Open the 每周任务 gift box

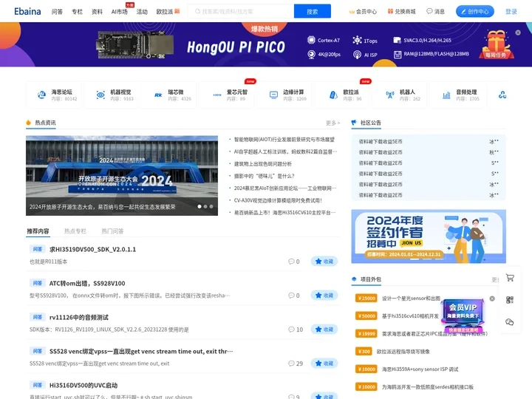[497, 44]
